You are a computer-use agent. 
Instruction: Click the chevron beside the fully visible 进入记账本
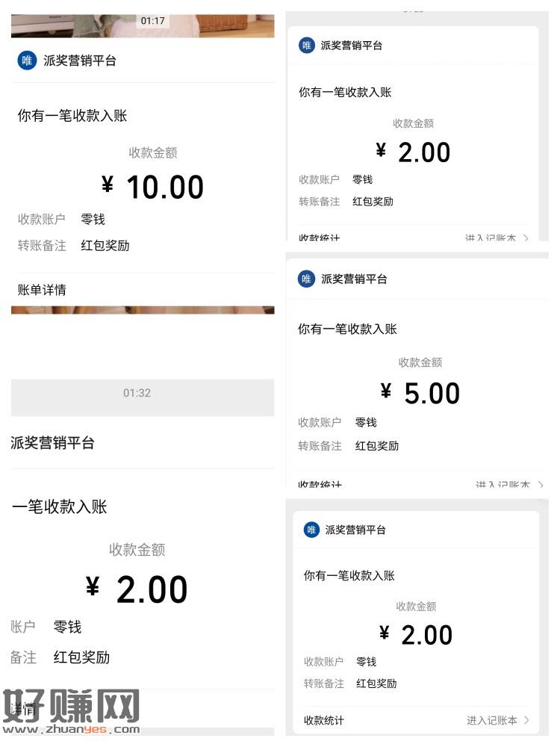[x=527, y=720]
